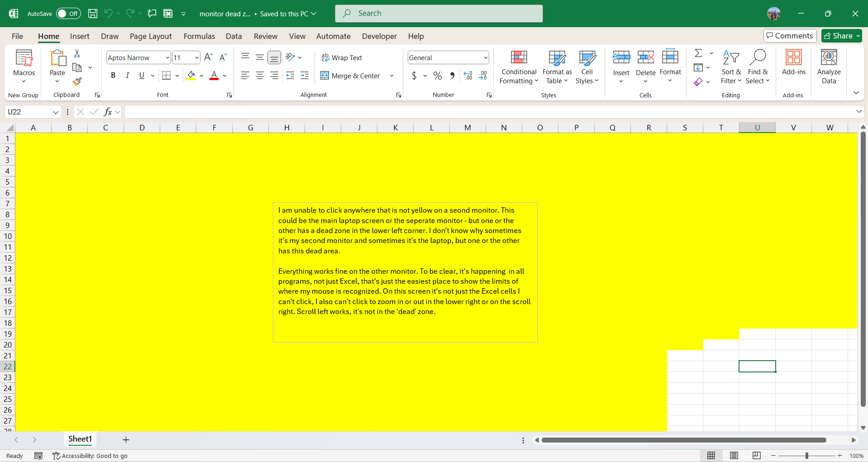The height and width of the screenshot is (462, 868).
Task: Toggle AutoSave off switch
Action: 68,14
